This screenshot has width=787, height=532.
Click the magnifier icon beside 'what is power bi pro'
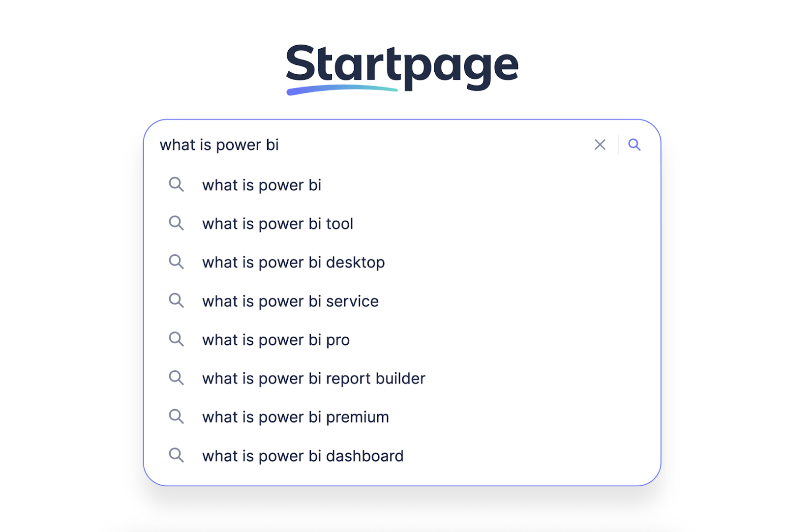[x=176, y=339]
